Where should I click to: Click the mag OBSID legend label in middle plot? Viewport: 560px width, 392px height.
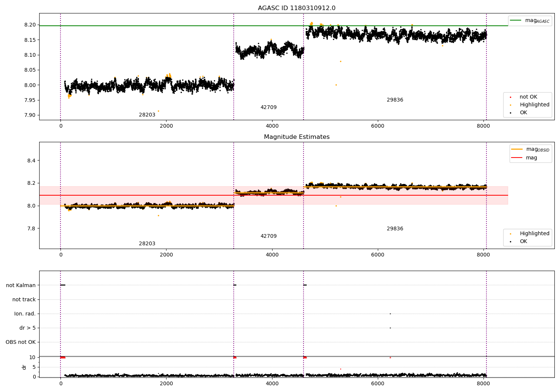click(538, 149)
